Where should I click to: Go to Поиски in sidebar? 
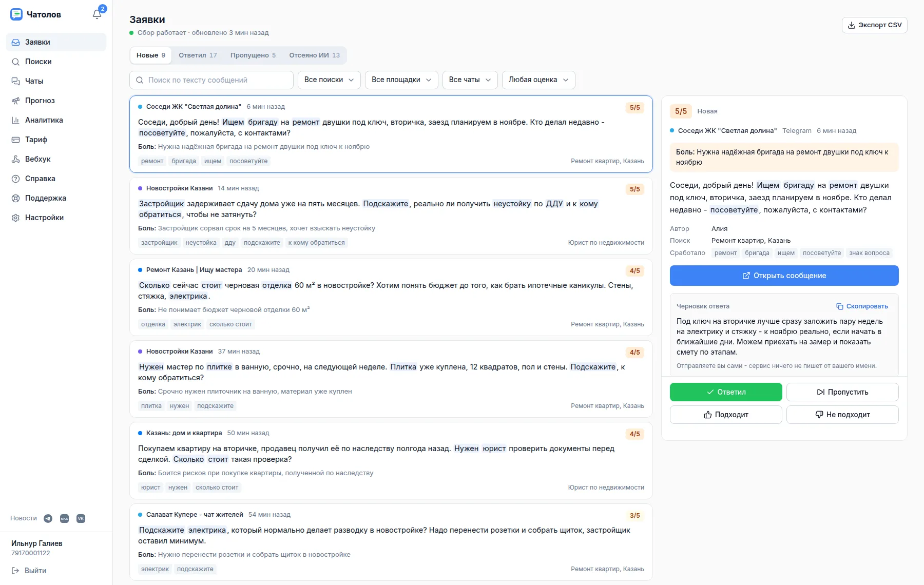pyautogui.click(x=56, y=62)
